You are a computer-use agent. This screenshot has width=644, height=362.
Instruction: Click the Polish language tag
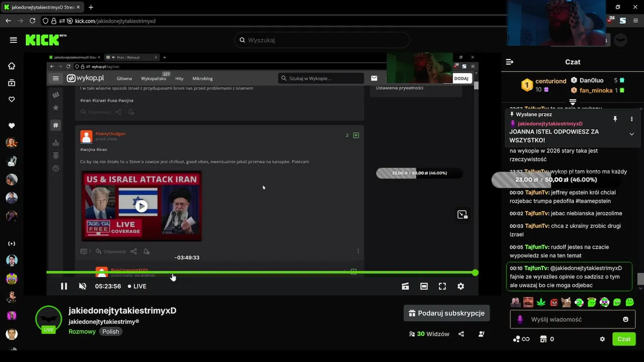[x=111, y=331]
